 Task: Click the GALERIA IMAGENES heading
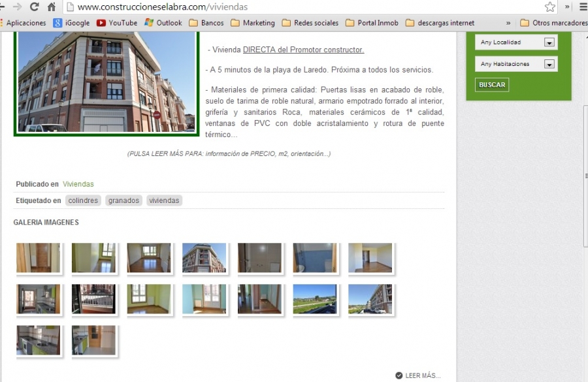pos(46,222)
